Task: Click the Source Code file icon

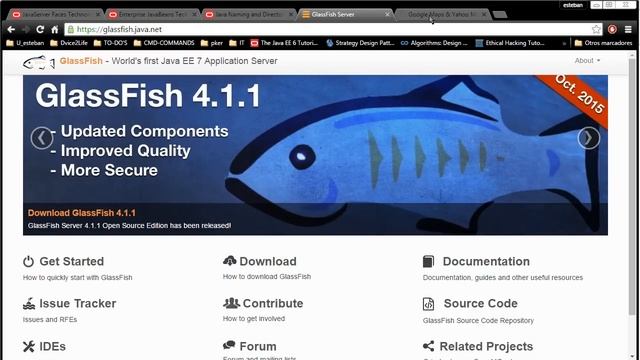Action: 428,304
